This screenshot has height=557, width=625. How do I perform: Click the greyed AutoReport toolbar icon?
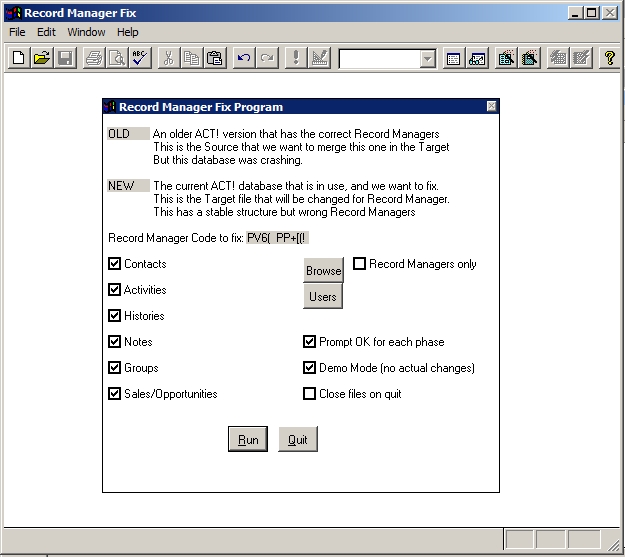click(x=581, y=58)
